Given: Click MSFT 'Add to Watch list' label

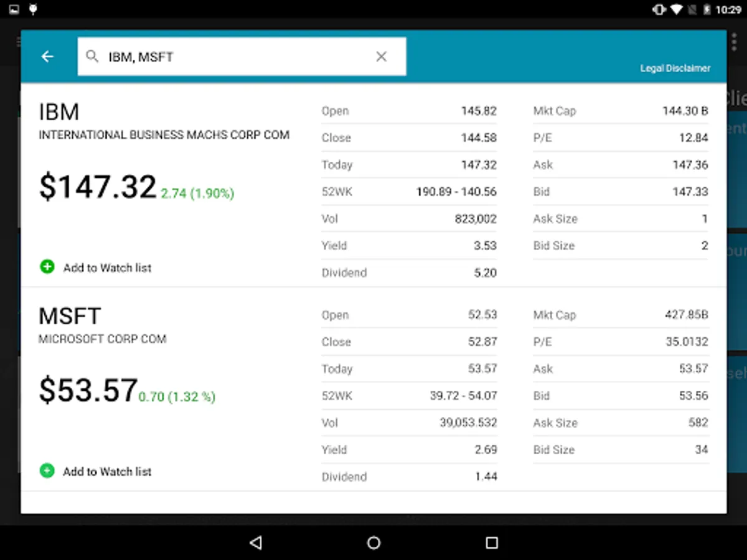Looking at the screenshot, I should pyautogui.click(x=107, y=472).
